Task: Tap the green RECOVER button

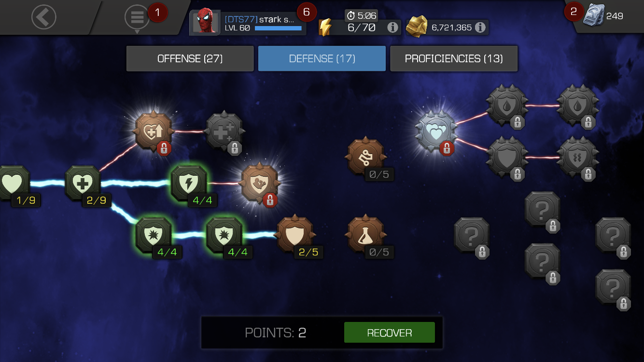Action: [x=390, y=333]
